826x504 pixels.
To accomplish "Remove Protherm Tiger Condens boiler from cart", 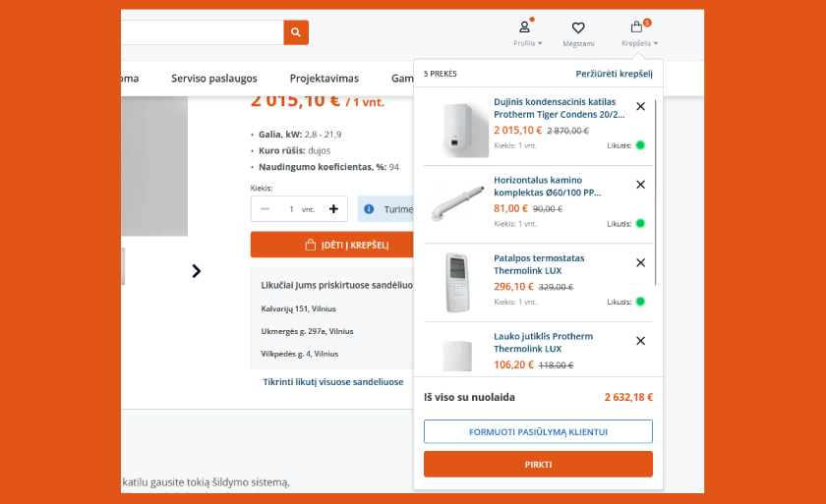I will [640, 106].
